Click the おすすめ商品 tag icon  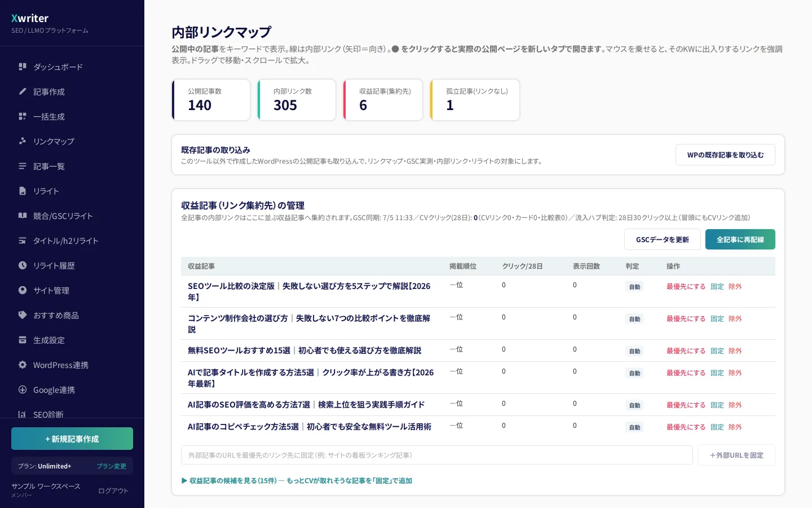pyautogui.click(x=23, y=315)
